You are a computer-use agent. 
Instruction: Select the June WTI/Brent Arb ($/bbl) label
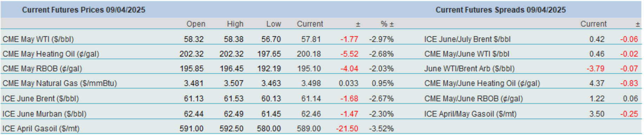(469, 69)
